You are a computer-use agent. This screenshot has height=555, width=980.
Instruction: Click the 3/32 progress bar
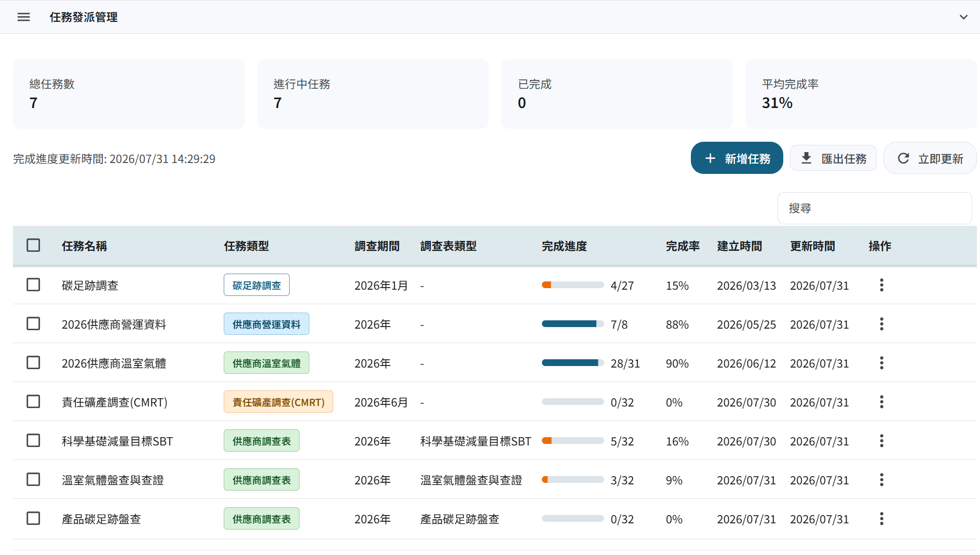pos(573,479)
